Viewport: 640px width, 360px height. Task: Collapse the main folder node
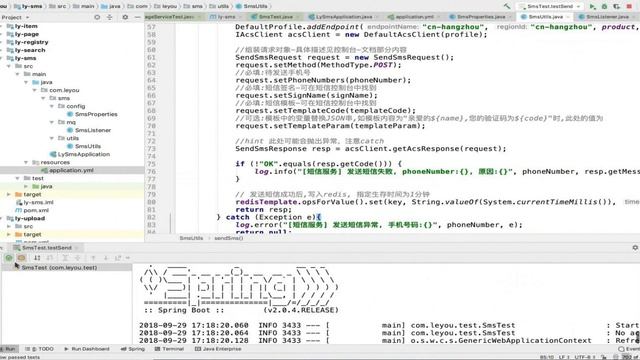coord(18,74)
